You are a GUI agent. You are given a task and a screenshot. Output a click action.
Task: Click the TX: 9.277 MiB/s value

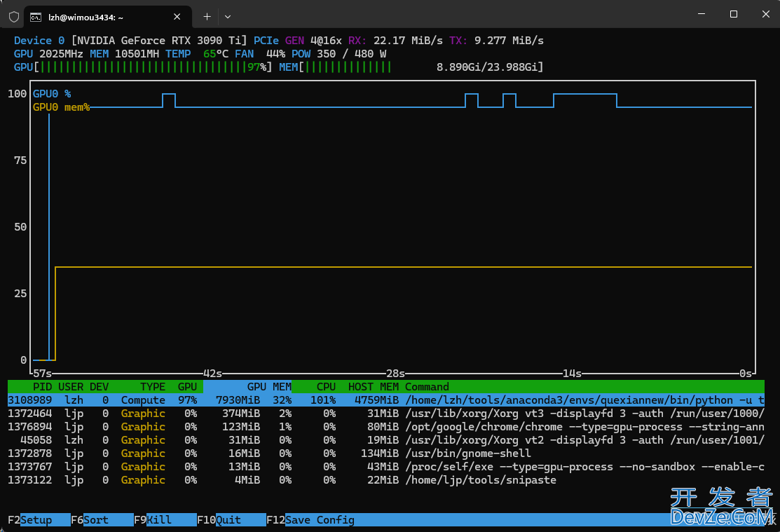tap(496, 41)
